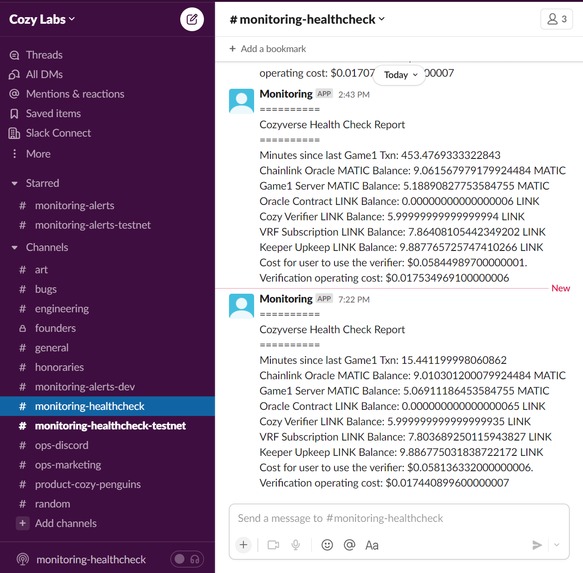Click the text 'Minutes since last Game1 Txn: 15.441199998060862'
Viewport: 583px width, 573px height.
[383, 360]
